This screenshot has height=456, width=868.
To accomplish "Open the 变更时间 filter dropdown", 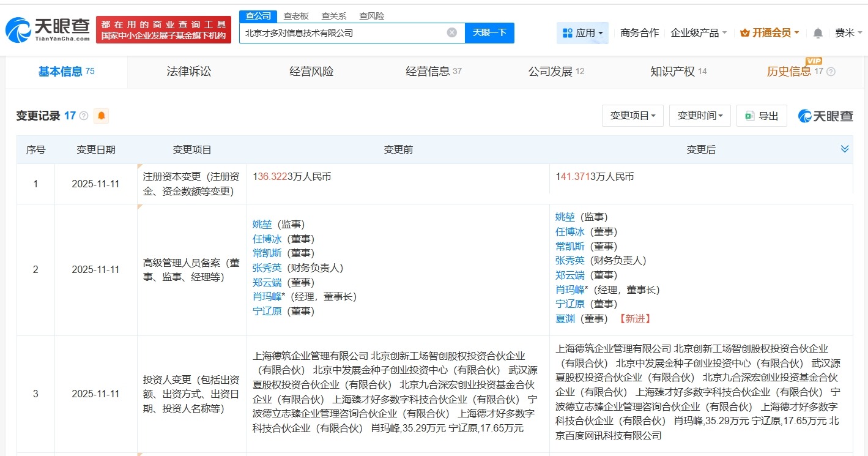I will click(x=699, y=116).
